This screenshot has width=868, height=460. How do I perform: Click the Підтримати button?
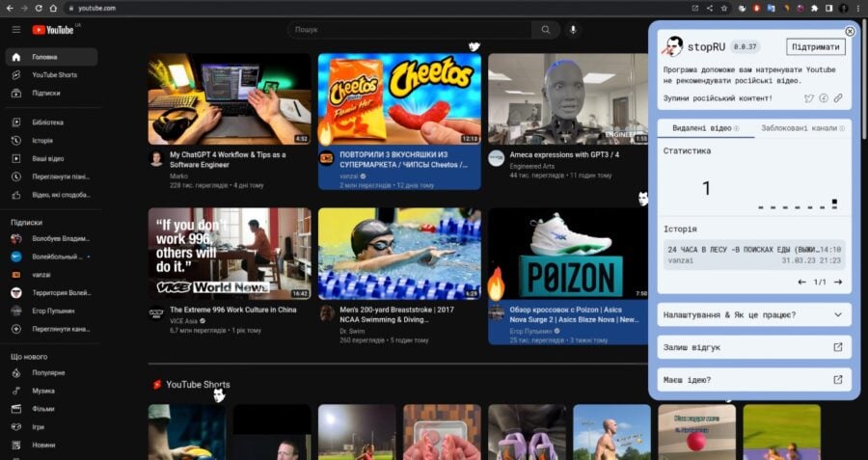pos(815,47)
